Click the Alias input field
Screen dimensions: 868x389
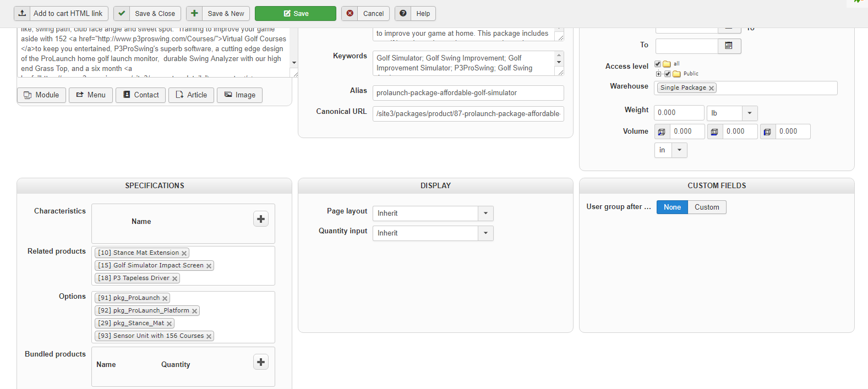pyautogui.click(x=468, y=93)
